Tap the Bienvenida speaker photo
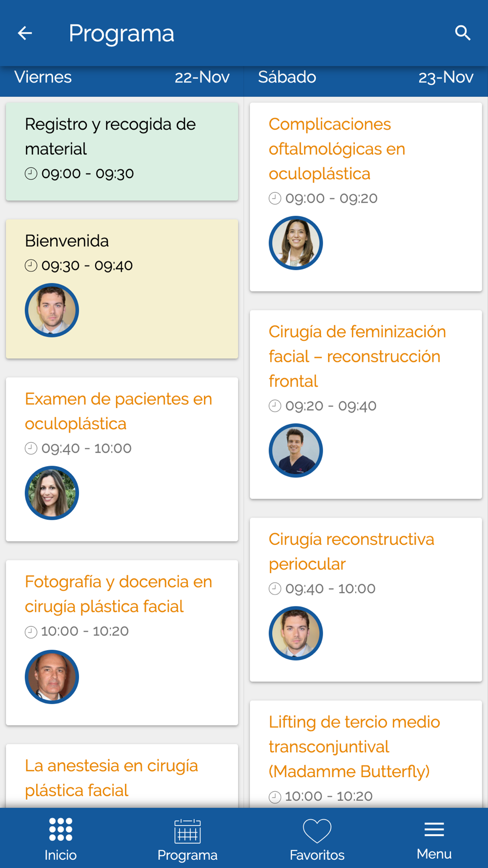 click(52, 310)
